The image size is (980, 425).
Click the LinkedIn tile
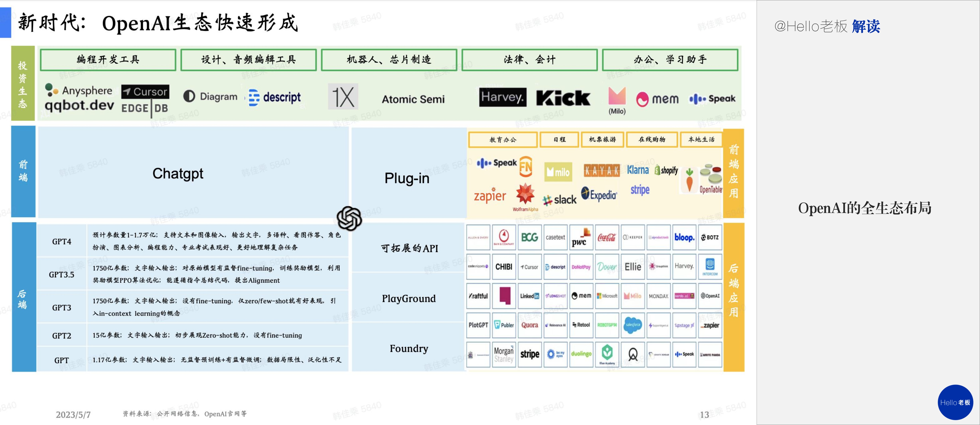tap(530, 296)
